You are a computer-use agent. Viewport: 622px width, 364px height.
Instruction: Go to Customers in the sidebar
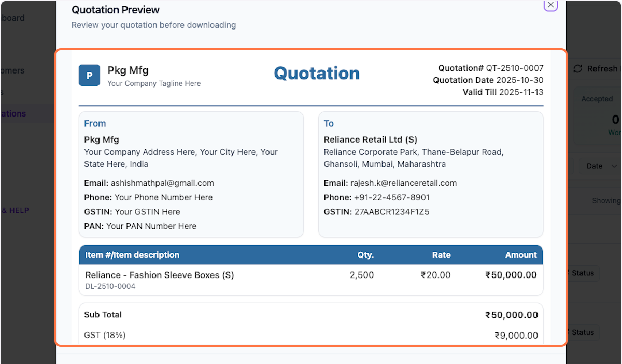(12, 70)
